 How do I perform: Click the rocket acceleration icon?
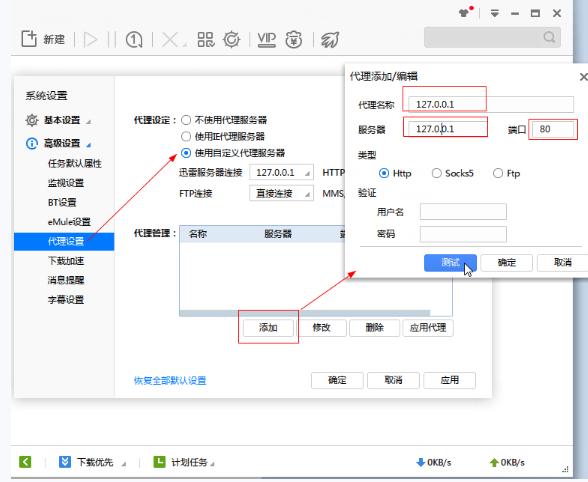(330, 39)
